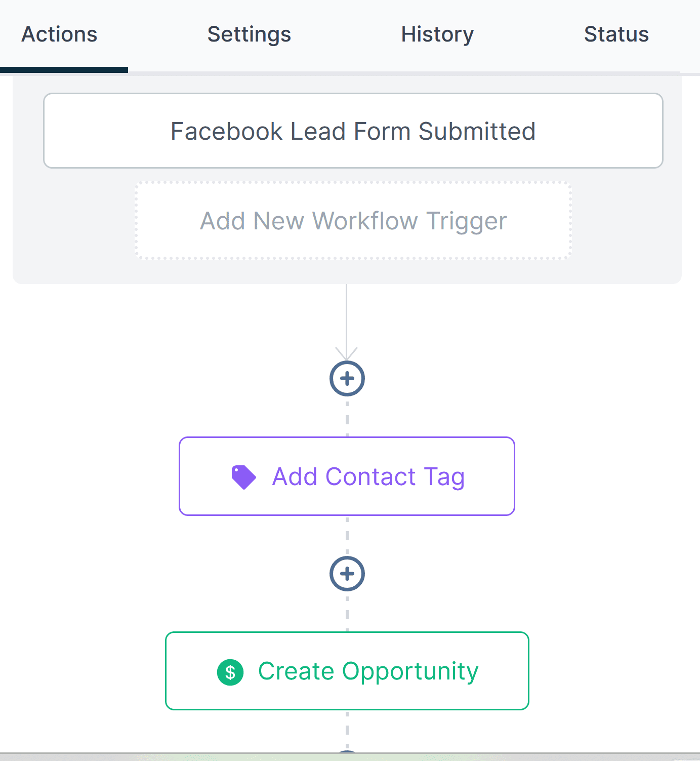Click the dark underline beneath Actions tab
The width and height of the screenshot is (700, 761).
64,70
